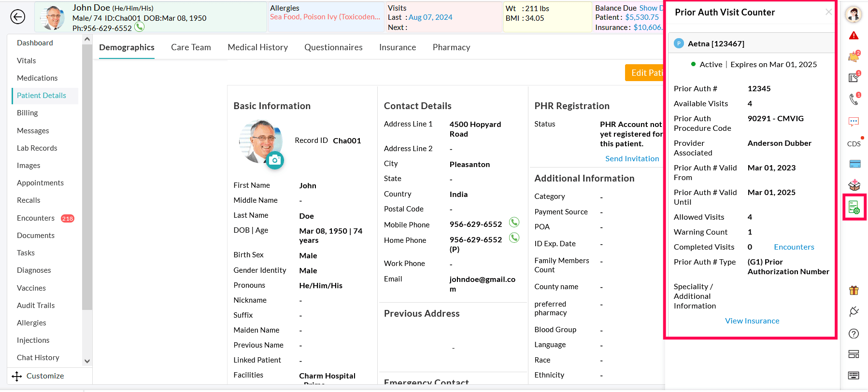
Task: Open the Prior Auth Visit Counter icon
Action: point(854,207)
